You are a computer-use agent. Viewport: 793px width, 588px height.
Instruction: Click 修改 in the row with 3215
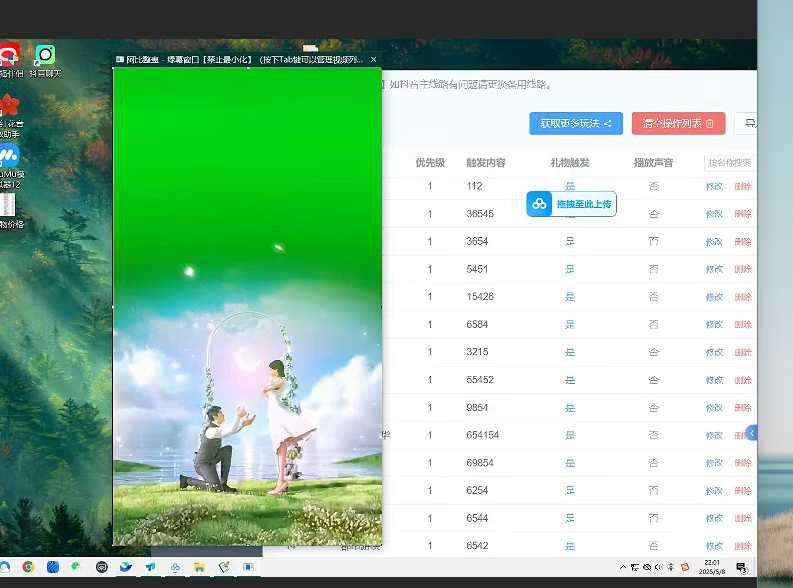(714, 352)
